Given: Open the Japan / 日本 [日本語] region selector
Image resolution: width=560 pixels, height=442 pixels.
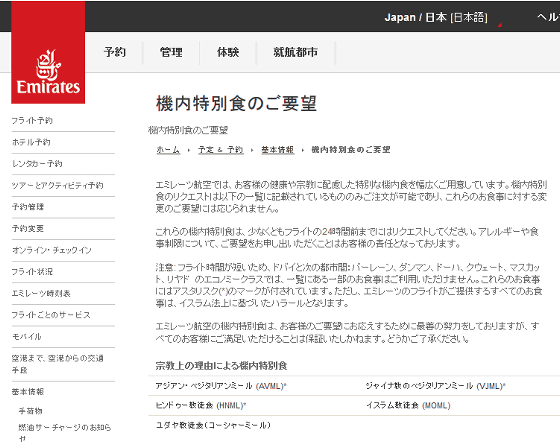Looking at the screenshot, I should pyautogui.click(x=436, y=17).
